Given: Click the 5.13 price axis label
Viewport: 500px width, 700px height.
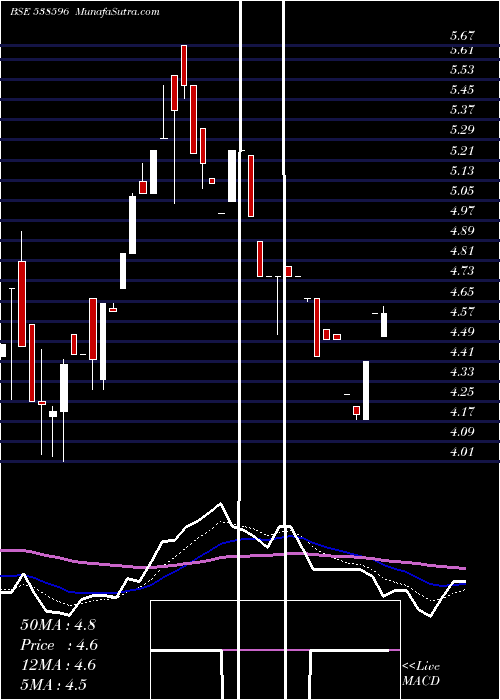Looking at the screenshot, I should (462, 171).
